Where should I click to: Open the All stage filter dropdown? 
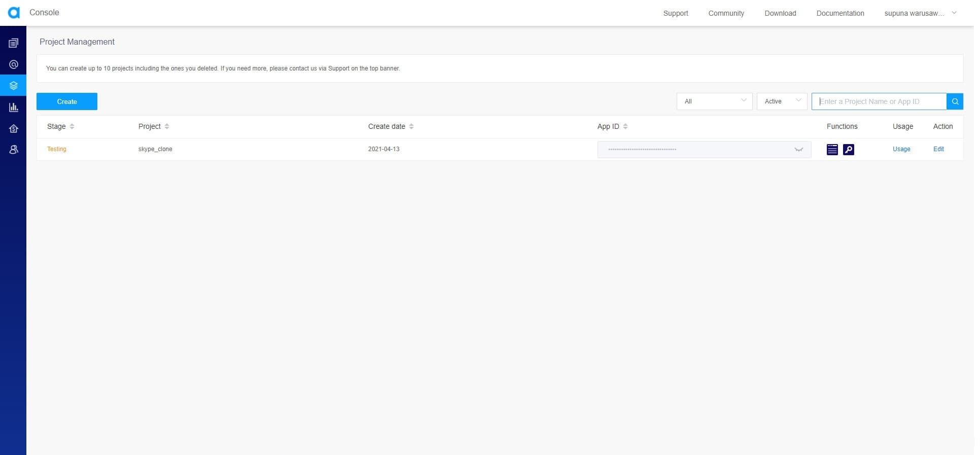(714, 101)
